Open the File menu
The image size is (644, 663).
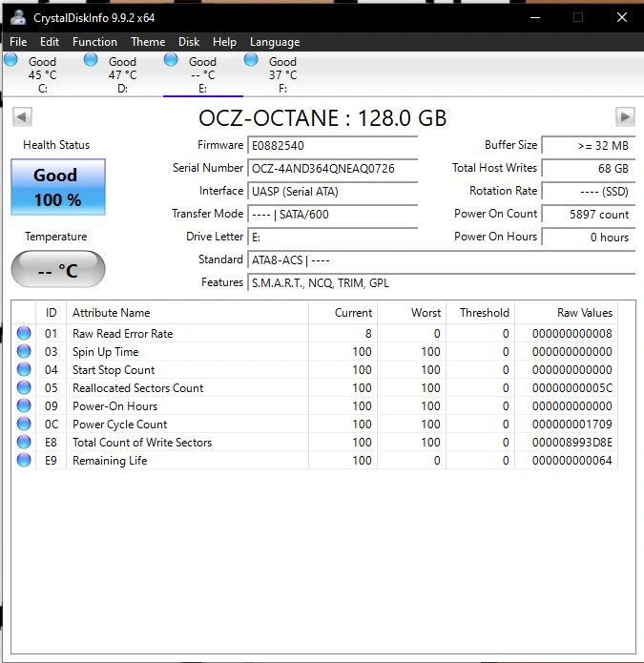pyautogui.click(x=18, y=42)
